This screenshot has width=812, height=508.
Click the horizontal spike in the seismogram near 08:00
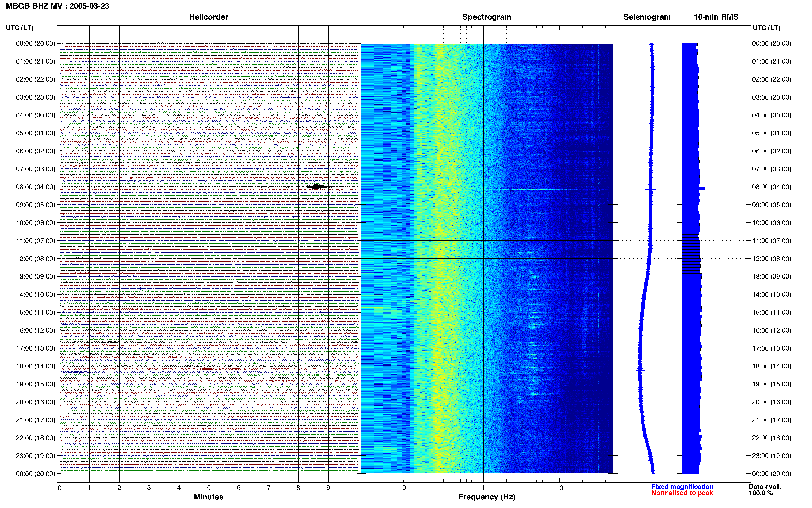click(651, 189)
